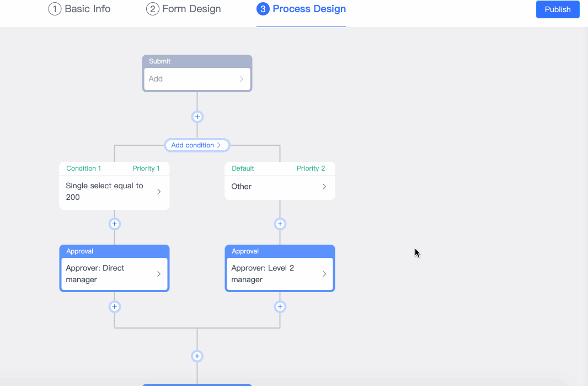The width and height of the screenshot is (588, 386).
Task: Open Level 2 manager approver chevron
Action: tap(324, 274)
